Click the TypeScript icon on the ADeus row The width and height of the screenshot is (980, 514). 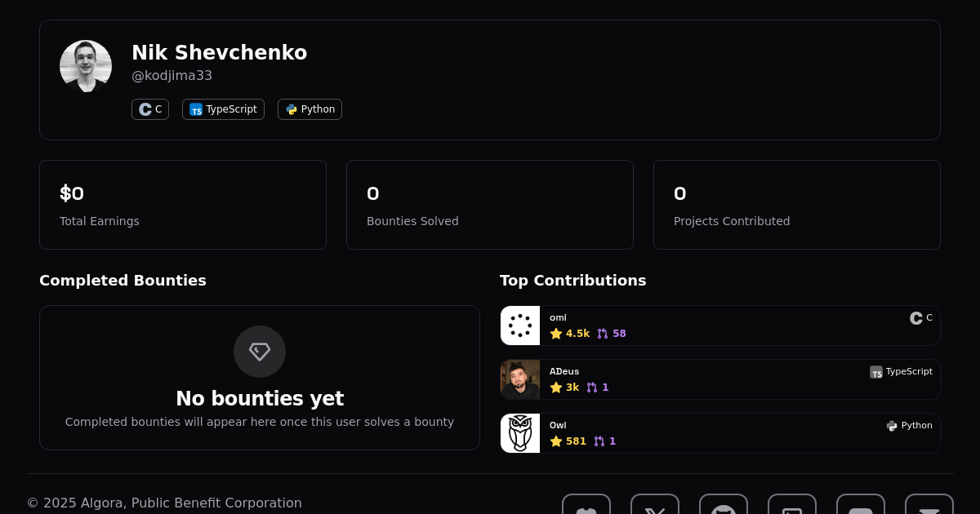click(x=876, y=372)
